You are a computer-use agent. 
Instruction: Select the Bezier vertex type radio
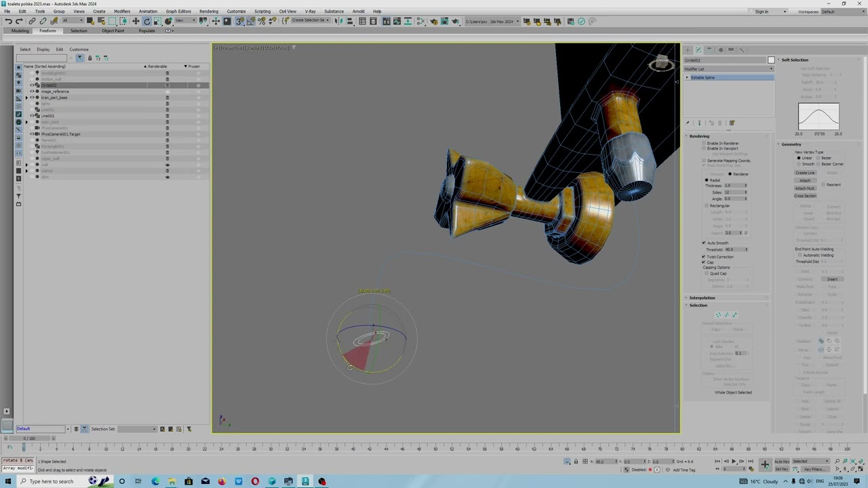pos(819,158)
